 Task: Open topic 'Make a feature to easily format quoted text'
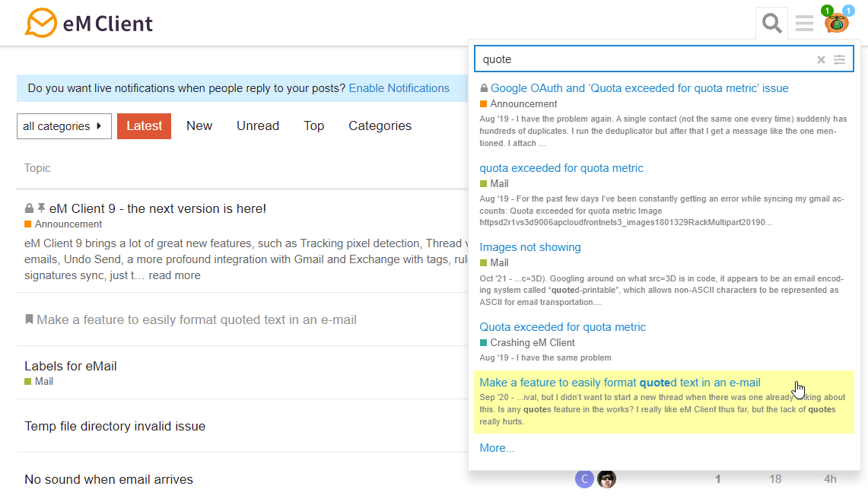click(x=196, y=320)
